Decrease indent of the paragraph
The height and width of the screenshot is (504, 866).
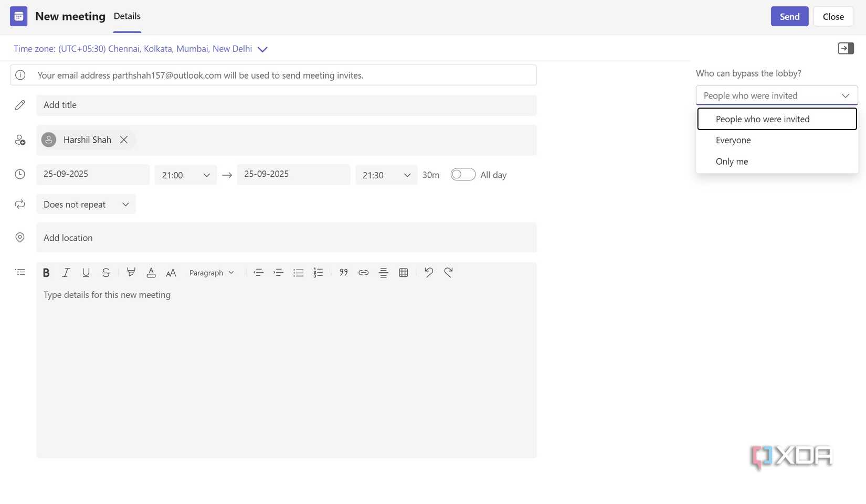(x=258, y=273)
